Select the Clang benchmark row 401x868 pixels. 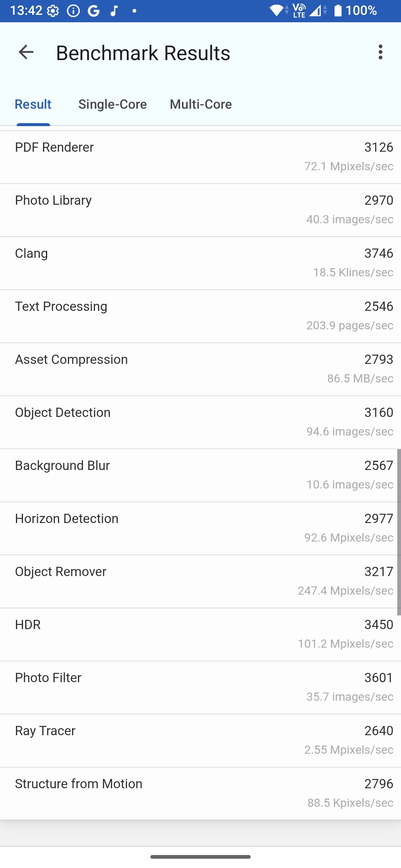point(200,263)
